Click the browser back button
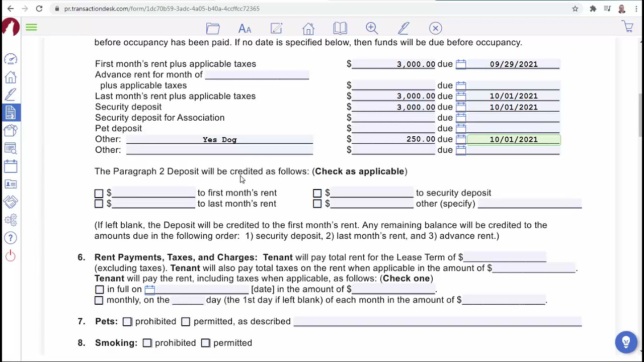Image resolution: width=644 pixels, height=362 pixels. click(x=11, y=9)
